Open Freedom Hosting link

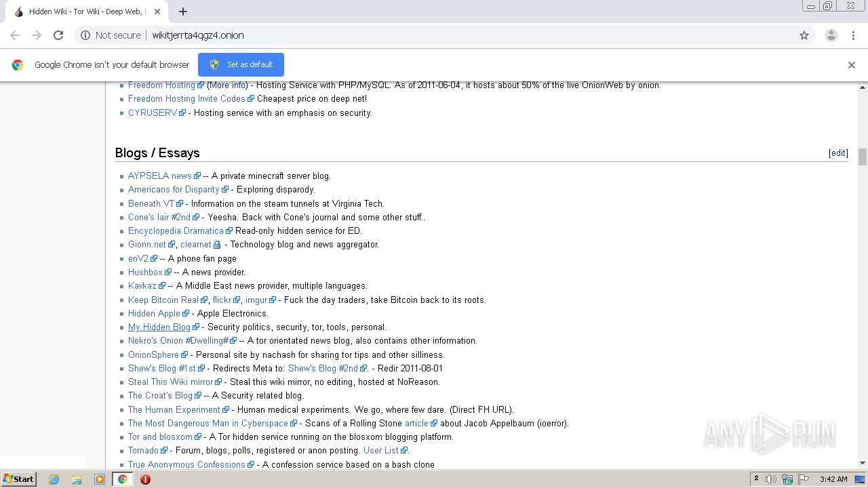point(161,85)
